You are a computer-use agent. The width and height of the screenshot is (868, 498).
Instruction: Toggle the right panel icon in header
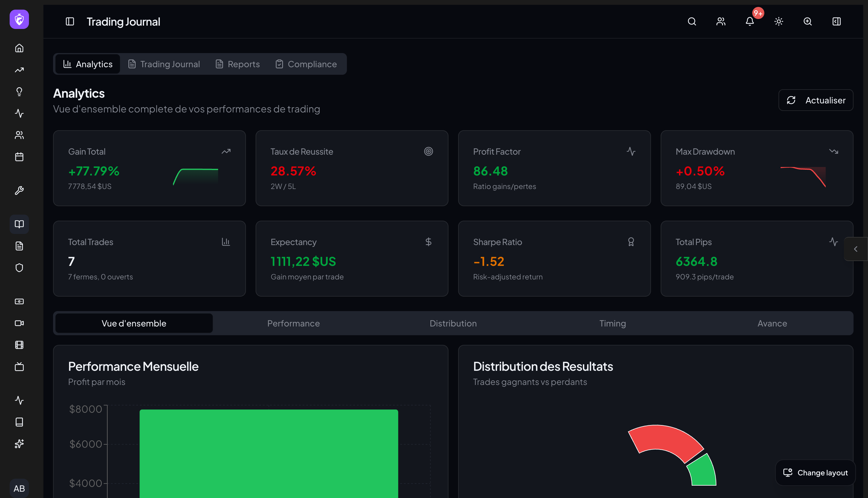click(837, 21)
